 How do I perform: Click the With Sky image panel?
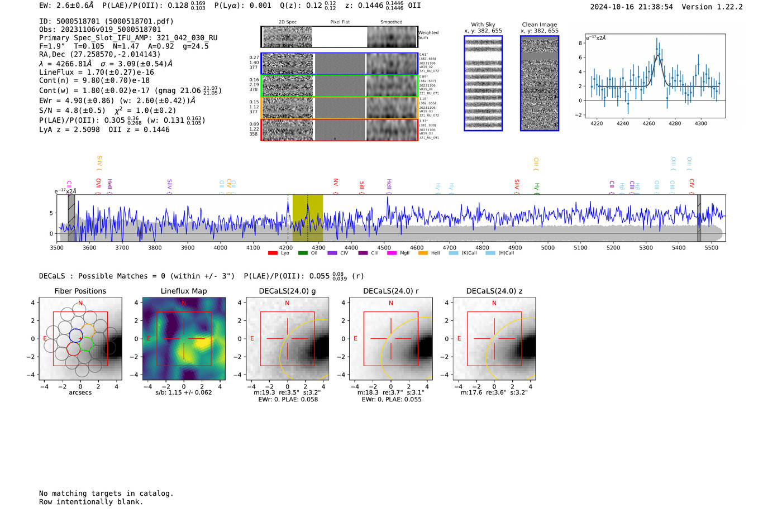point(483,83)
